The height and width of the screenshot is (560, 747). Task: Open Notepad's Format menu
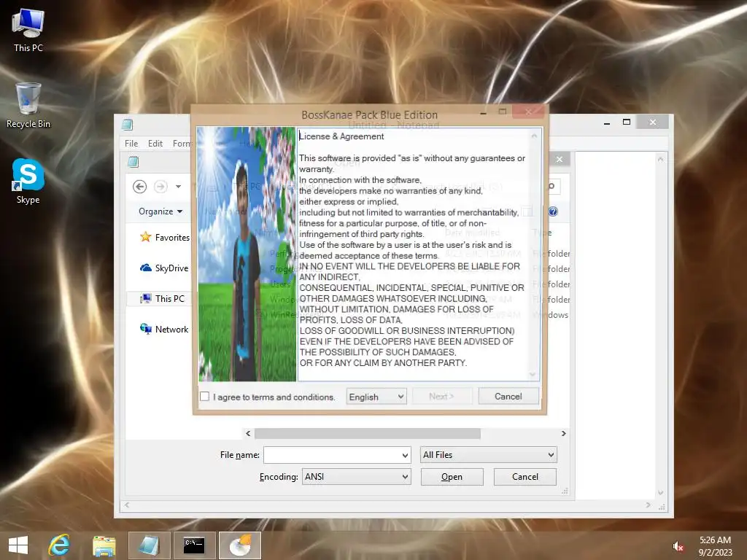coord(182,144)
